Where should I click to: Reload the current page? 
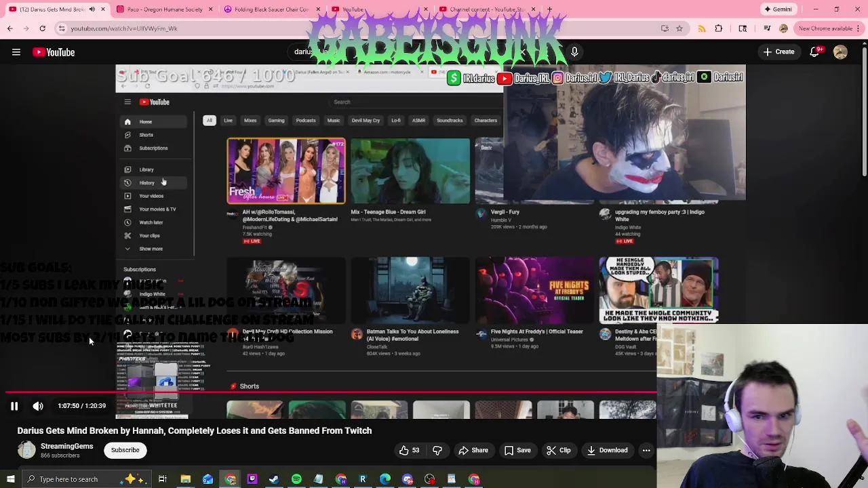click(42, 28)
